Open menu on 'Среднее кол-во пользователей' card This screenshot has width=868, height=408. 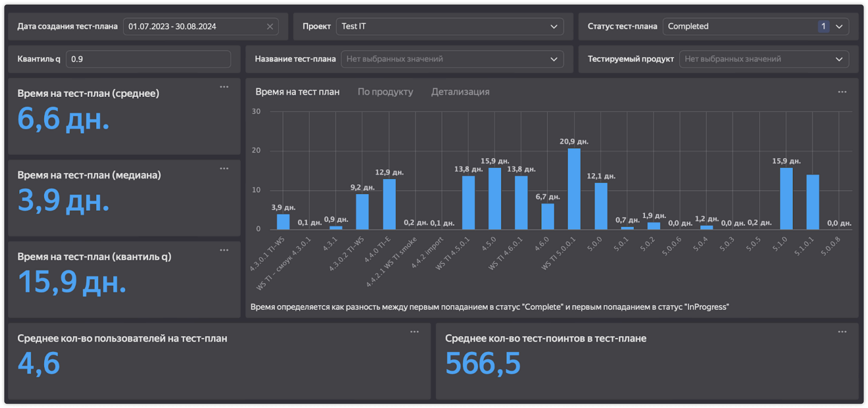[x=414, y=332]
